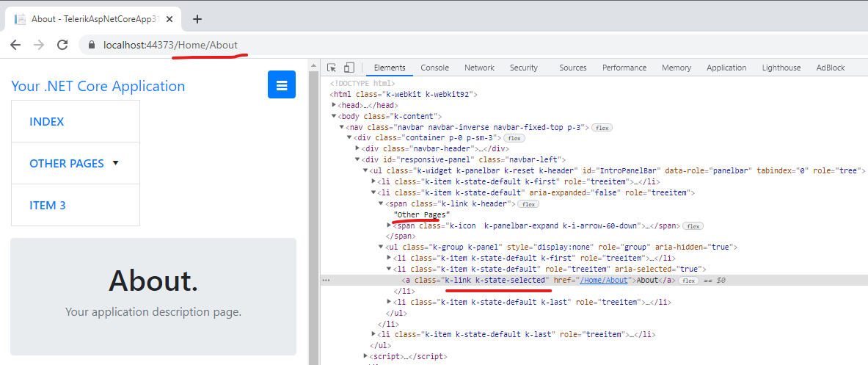The width and height of the screenshot is (868, 365).
Task: Open a new browser tab
Action: (197, 19)
